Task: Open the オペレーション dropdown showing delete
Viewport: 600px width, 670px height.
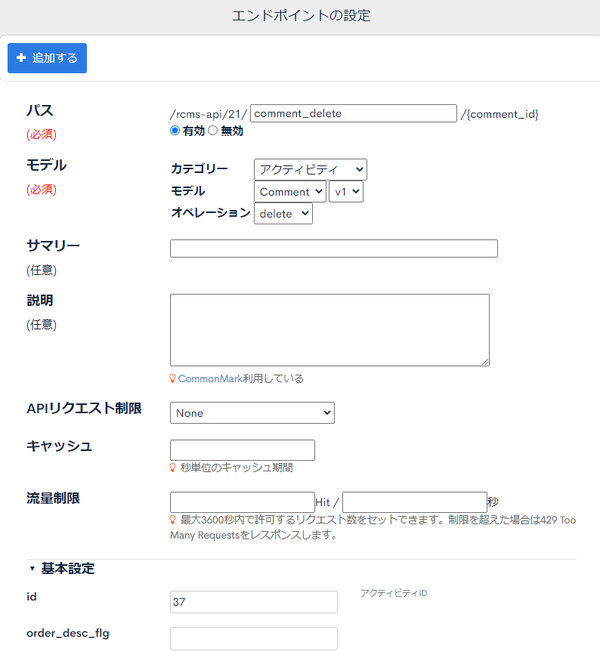Action: click(x=283, y=213)
